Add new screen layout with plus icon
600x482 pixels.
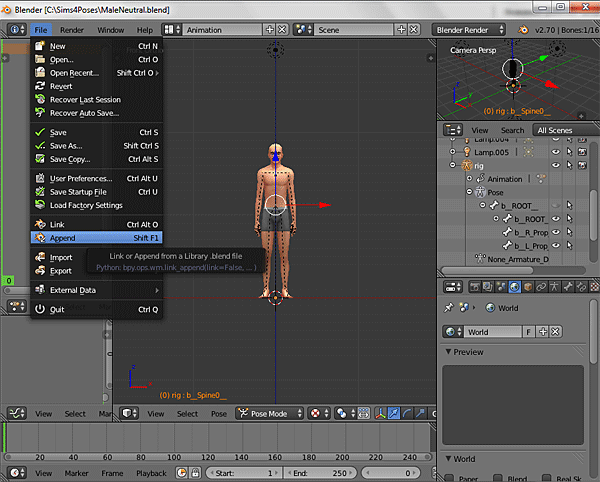(269, 29)
